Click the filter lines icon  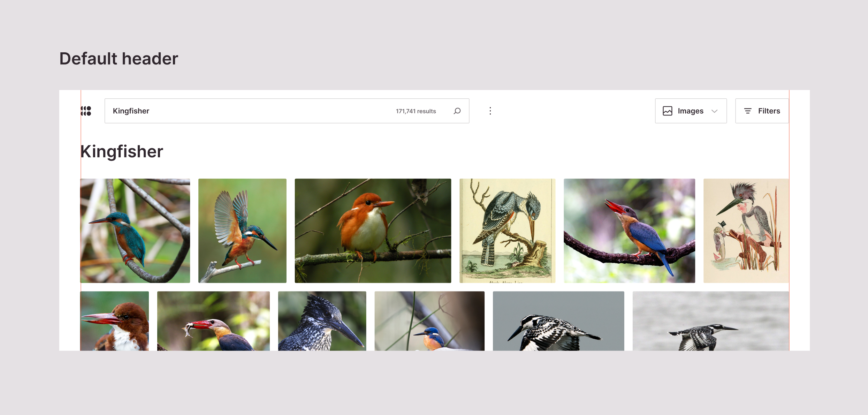pos(747,111)
